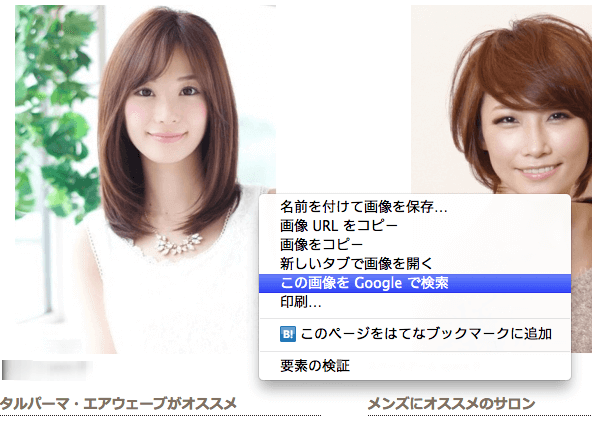Open the メンズにオススメのサロン heading link

pyautogui.click(x=451, y=404)
